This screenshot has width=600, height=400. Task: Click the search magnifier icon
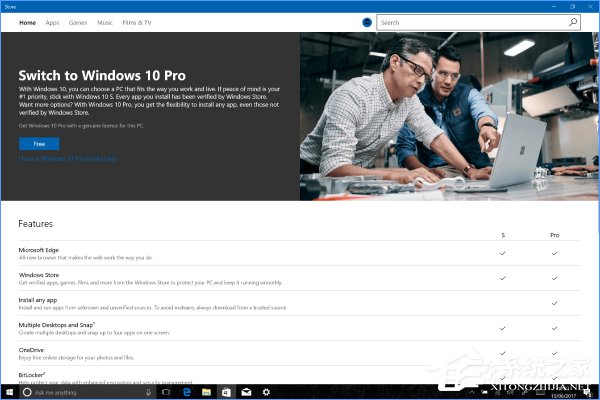pyautogui.click(x=573, y=21)
